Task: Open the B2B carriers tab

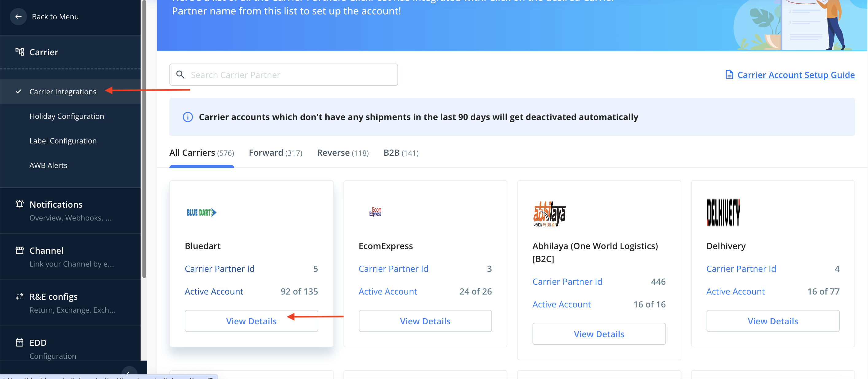Action: click(401, 153)
